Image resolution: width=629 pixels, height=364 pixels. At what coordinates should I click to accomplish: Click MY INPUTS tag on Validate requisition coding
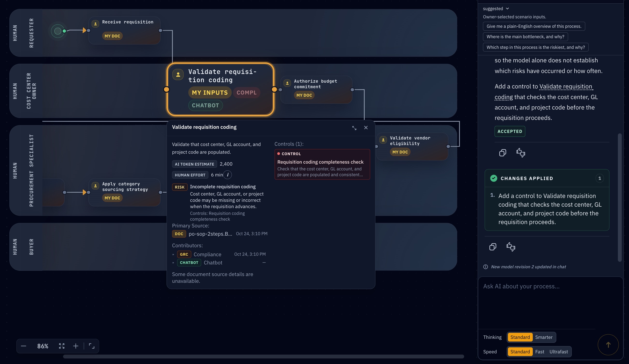coord(210,93)
